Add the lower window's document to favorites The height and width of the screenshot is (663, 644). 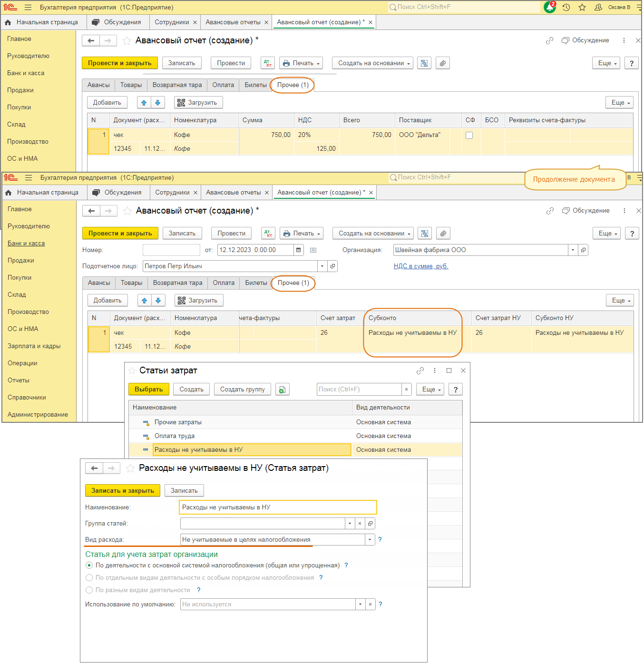[127, 211]
